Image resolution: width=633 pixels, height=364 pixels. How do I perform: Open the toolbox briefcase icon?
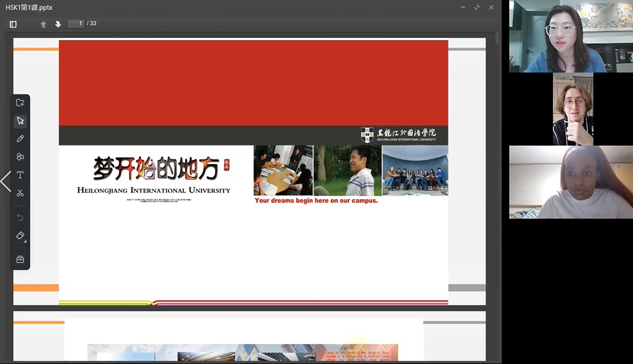coord(20,260)
